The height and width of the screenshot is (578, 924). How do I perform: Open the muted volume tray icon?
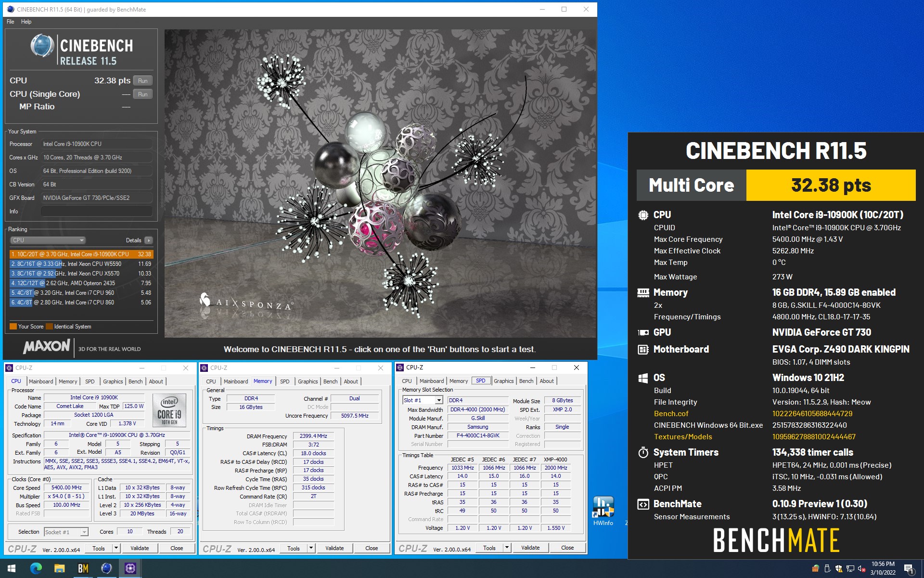pyautogui.click(x=862, y=568)
